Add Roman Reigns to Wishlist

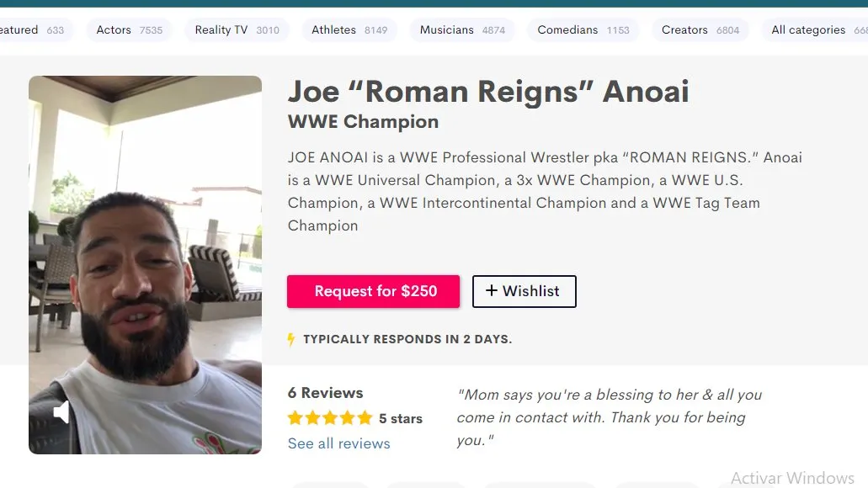524,291
